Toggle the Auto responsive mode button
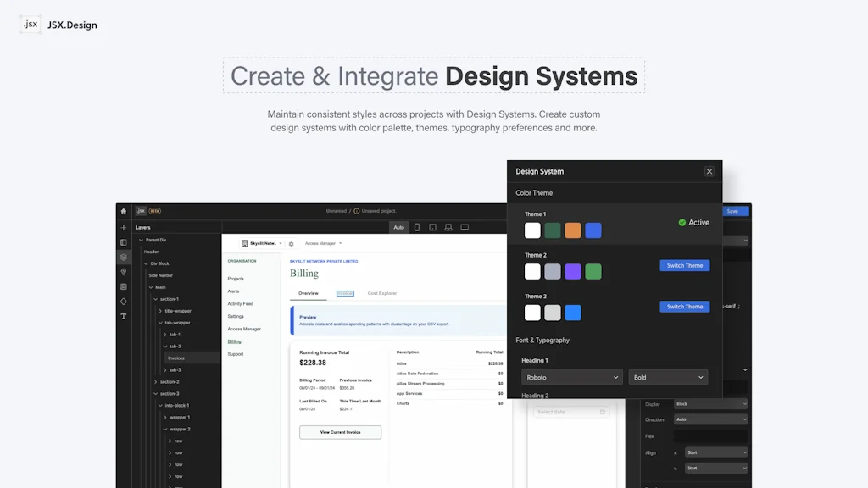868x488 pixels. (398, 226)
